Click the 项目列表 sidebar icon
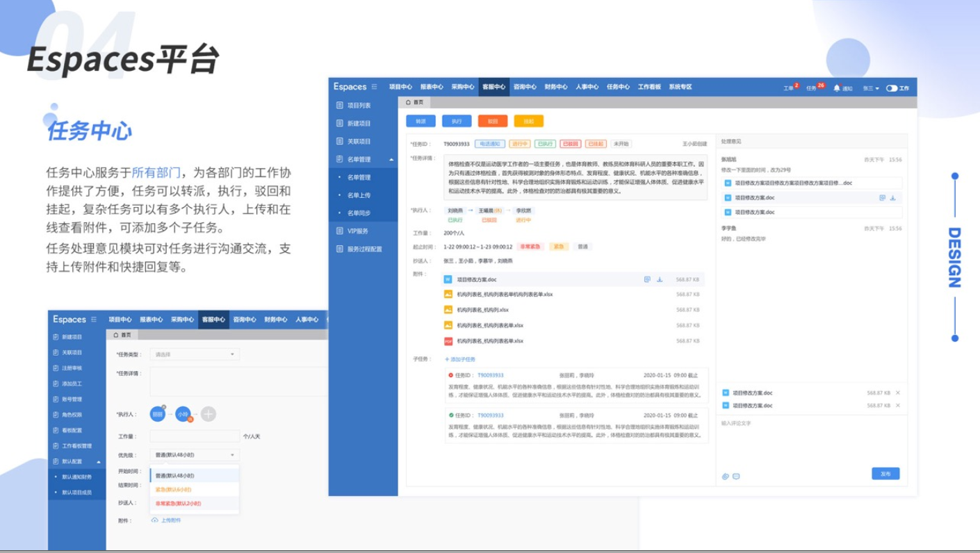 click(x=339, y=106)
